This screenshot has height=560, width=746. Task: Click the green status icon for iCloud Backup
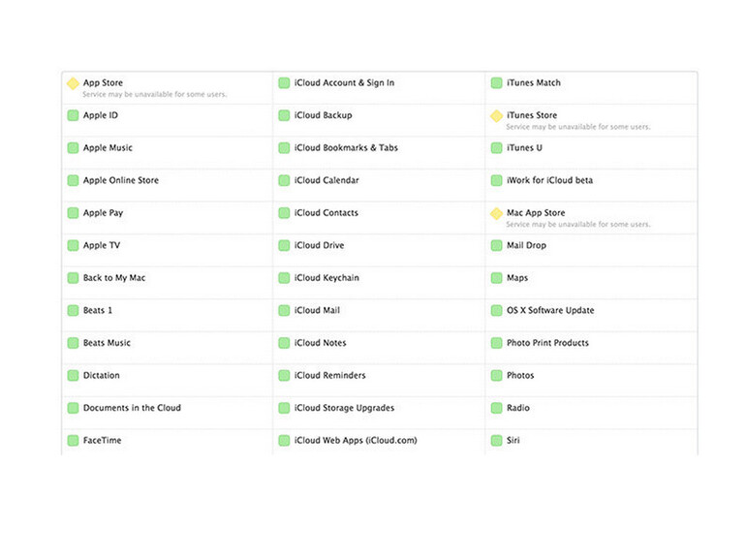point(284,115)
